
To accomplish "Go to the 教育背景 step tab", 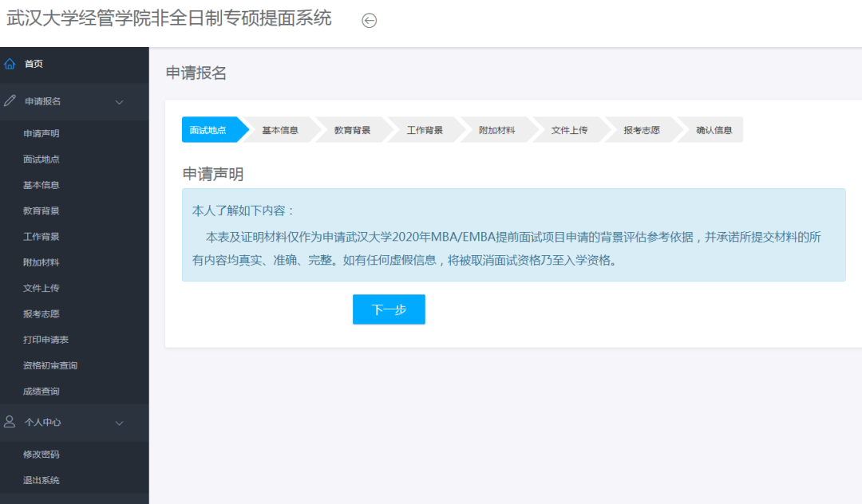I will (x=352, y=130).
